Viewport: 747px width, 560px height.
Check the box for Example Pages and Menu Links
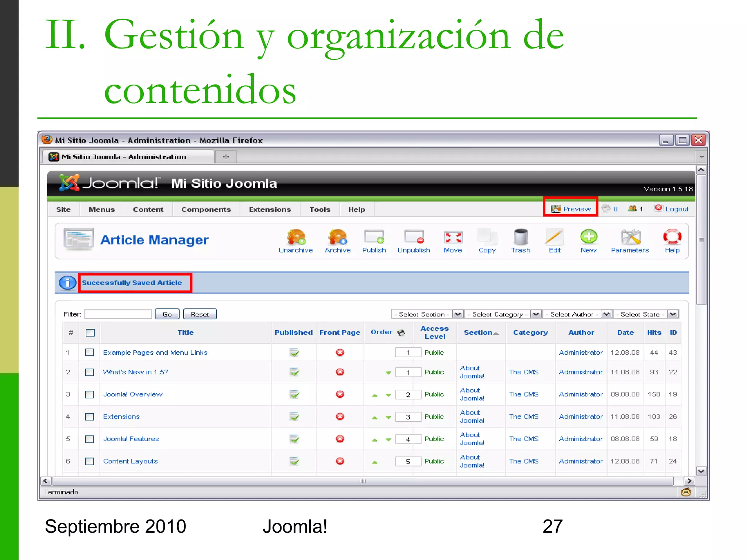click(89, 352)
